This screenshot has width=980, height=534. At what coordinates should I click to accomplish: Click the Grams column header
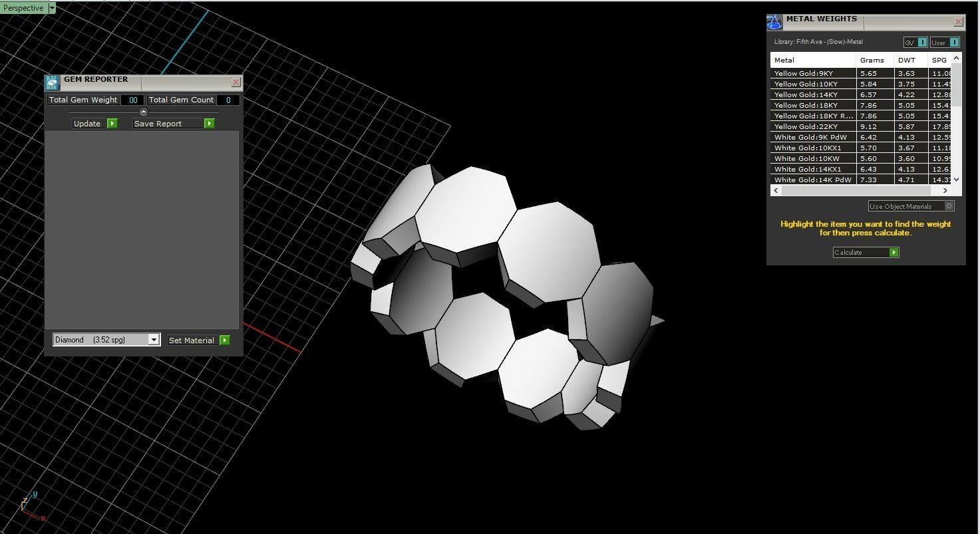point(876,60)
